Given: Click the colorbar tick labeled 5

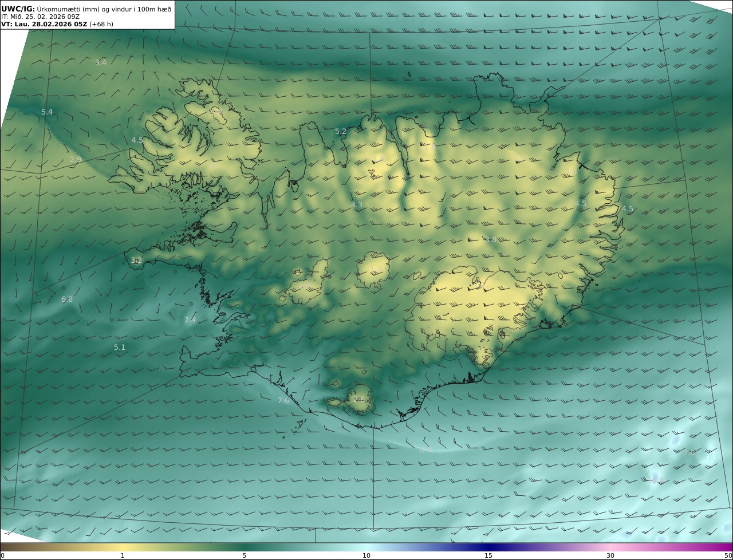Looking at the screenshot, I should pyautogui.click(x=245, y=555).
